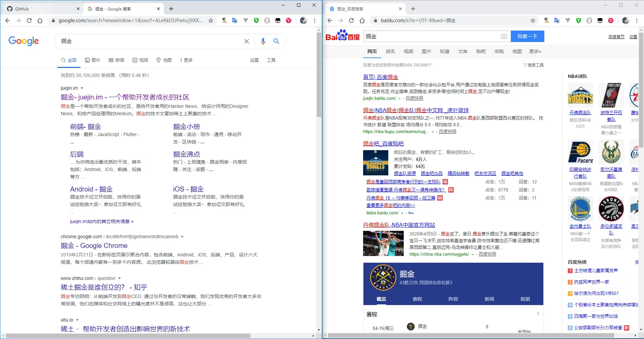Open Baidu's 更多» categories menu
The image size is (644, 339).
535,51
